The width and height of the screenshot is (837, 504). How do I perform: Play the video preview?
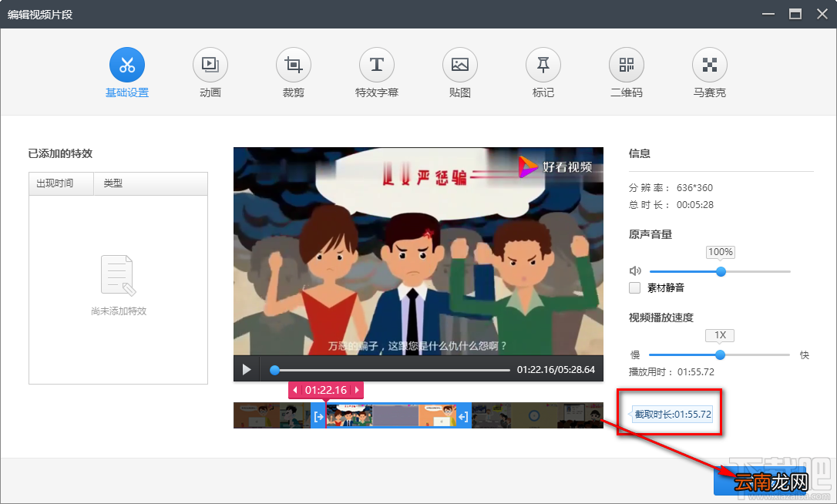click(247, 369)
